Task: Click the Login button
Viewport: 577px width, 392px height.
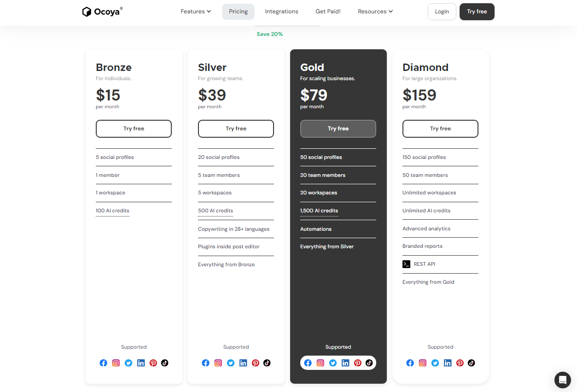Action: tap(442, 12)
